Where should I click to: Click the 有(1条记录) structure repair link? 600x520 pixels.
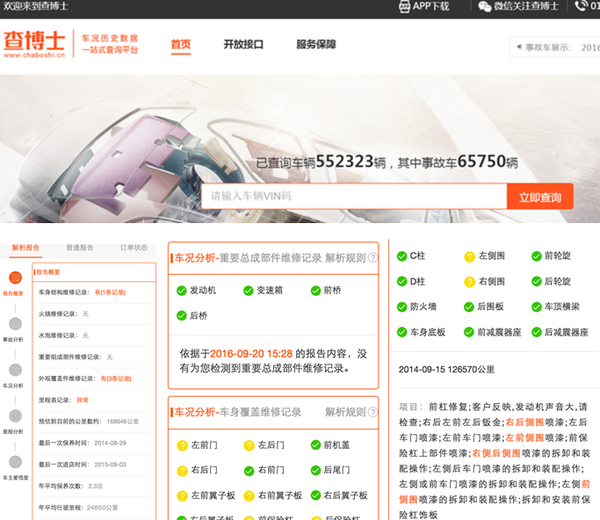(x=110, y=292)
